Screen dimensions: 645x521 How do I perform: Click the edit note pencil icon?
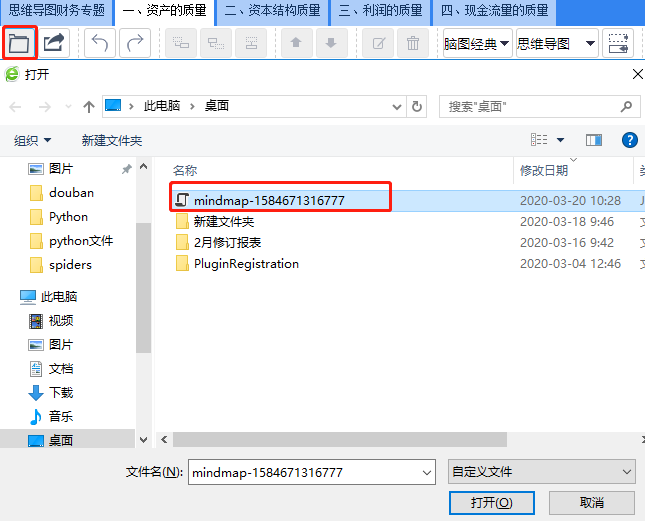(x=378, y=43)
